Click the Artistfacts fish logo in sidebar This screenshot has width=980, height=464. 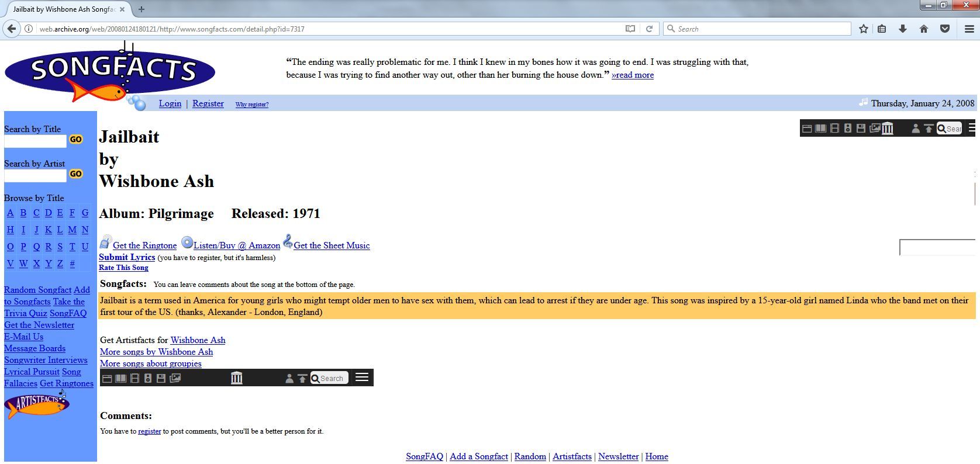pos(37,404)
